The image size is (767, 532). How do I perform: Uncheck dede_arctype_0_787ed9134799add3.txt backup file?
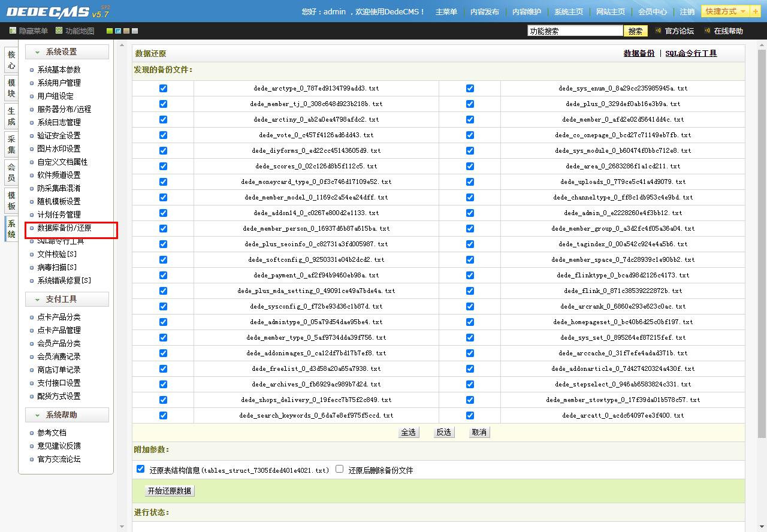[x=163, y=88]
